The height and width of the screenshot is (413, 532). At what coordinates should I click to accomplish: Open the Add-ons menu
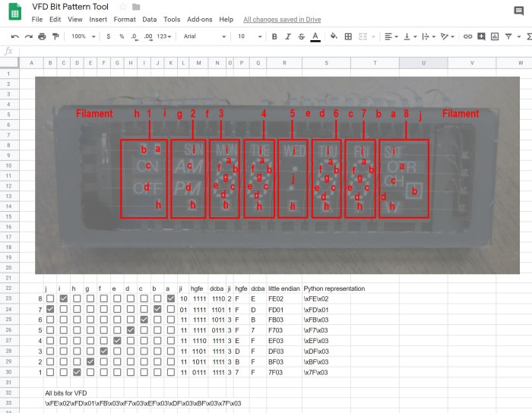coord(199,19)
